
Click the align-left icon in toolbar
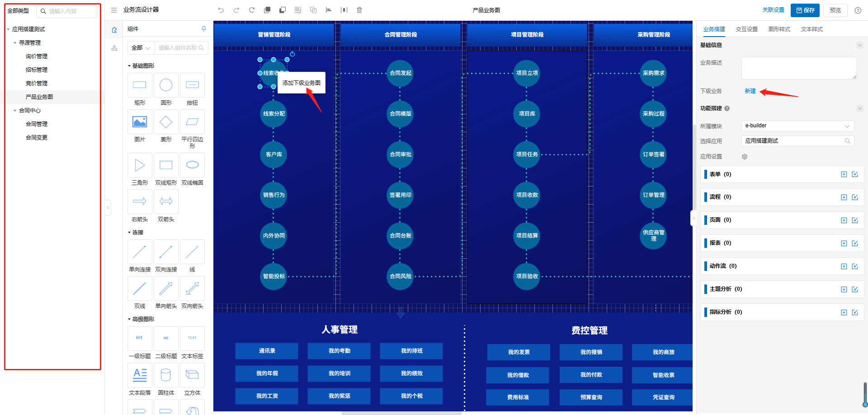(329, 10)
